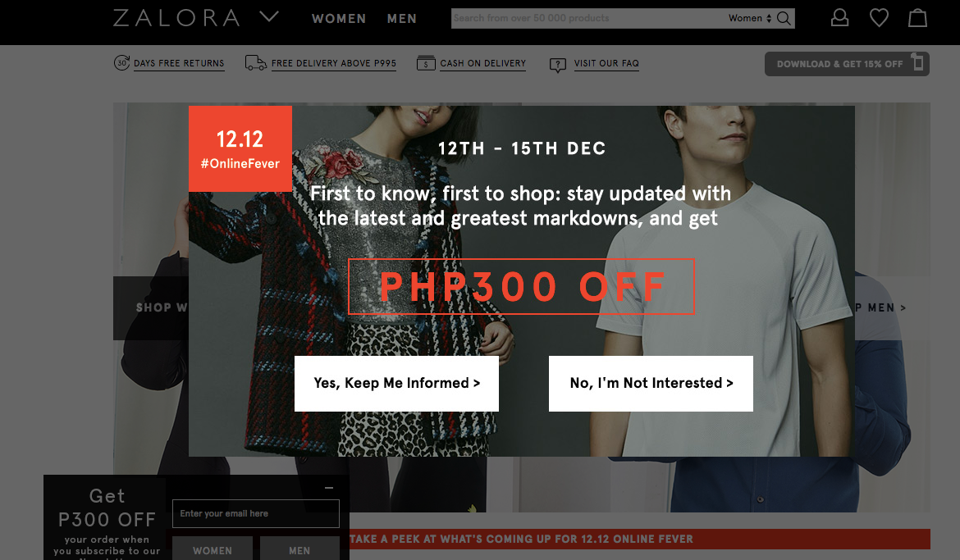Click No, I'm Not Interested button
Image resolution: width=960 pixels, height=560 pixels.
click(x=651, y=384)
